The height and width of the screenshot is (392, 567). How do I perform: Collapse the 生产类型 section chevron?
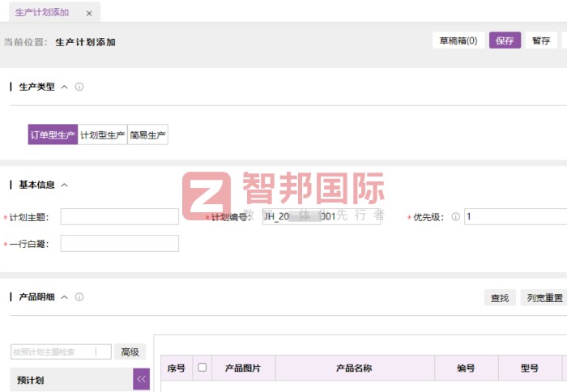point(64,87)
